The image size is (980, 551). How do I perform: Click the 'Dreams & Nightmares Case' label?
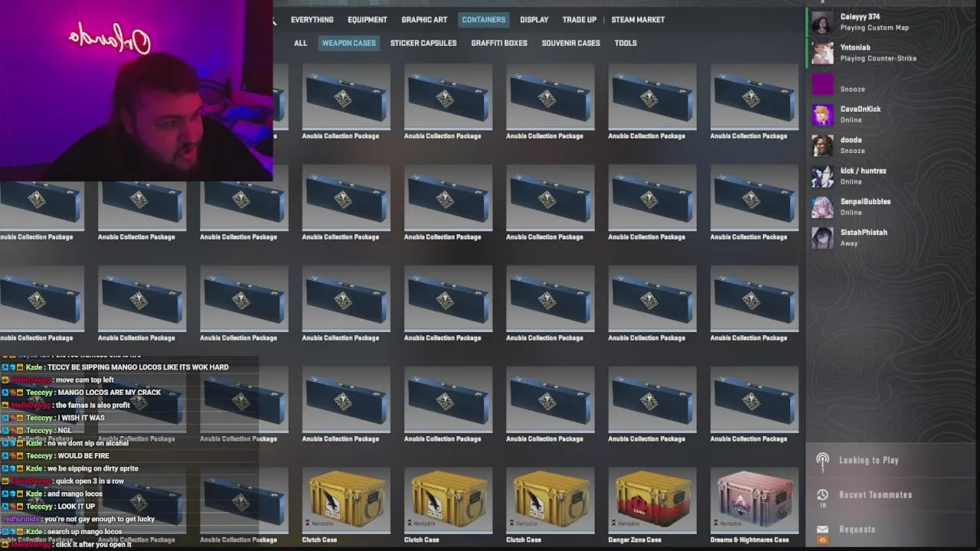pos(750,540)
